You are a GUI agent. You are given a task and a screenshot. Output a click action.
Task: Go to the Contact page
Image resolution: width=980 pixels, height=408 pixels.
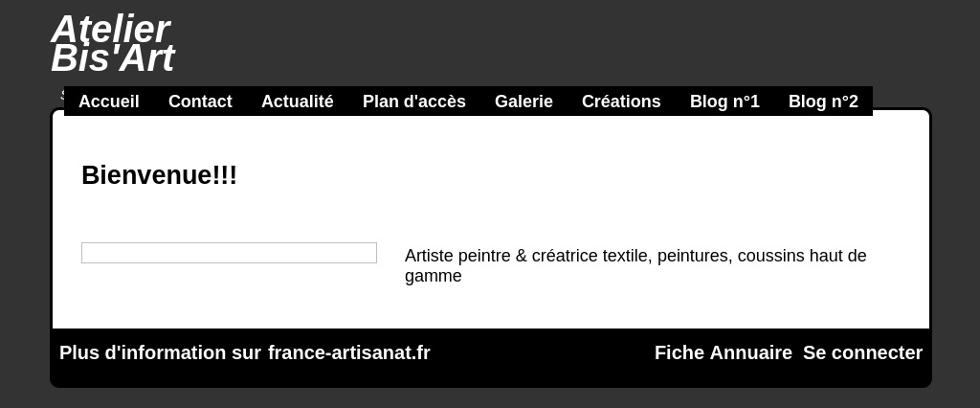point(200,102)
